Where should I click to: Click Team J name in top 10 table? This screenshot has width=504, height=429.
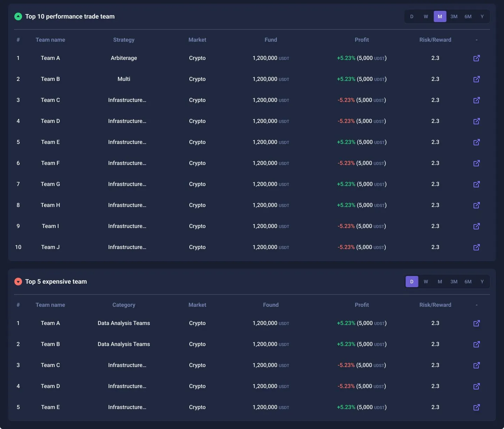tap(50, 247)
